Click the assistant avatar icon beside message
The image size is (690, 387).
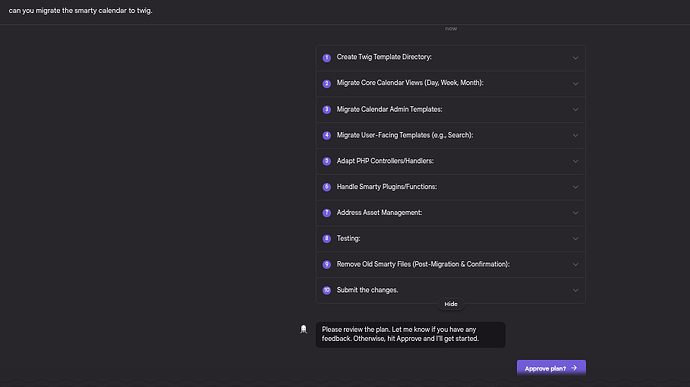pos(304,329)
